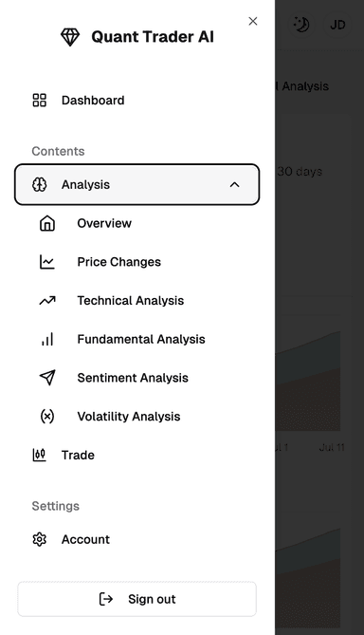Viewport: 364px width, 635px height.
Task: Click the Trade candlestick icon
Action: pos(39,456)
